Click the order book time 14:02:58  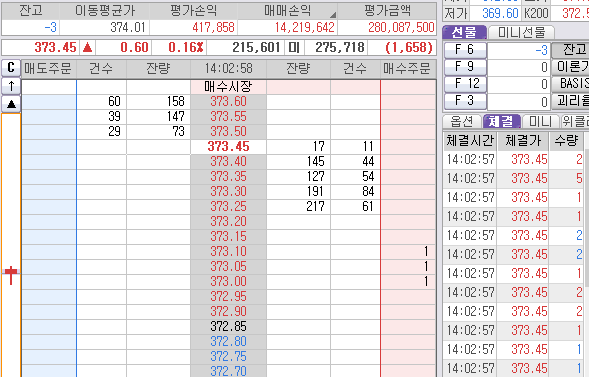228,69
